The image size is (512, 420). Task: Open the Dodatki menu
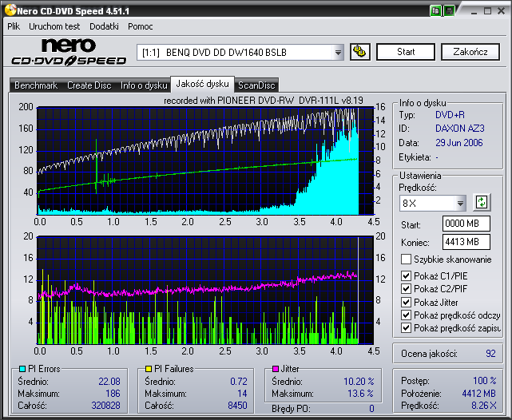[x=104, y=26]
